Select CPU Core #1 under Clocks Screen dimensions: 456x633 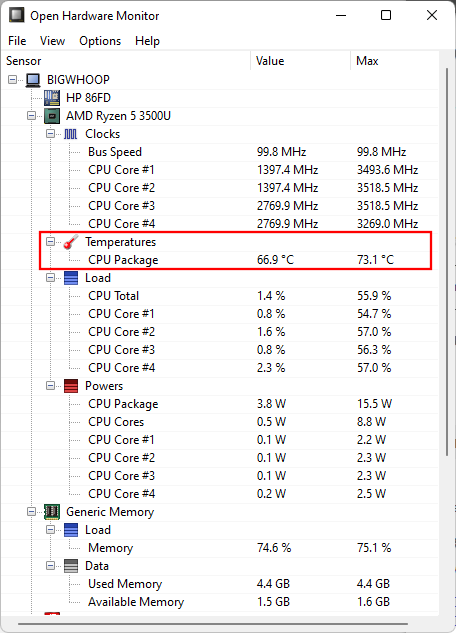[220, 170]
